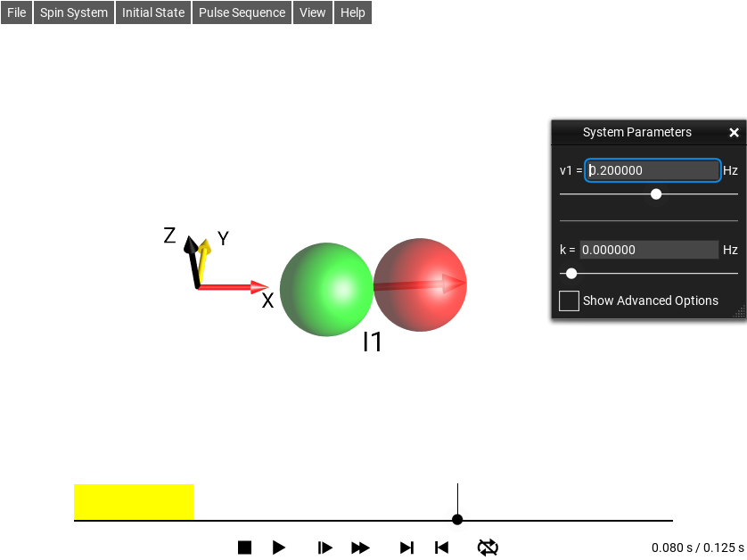Screen dimensions: 747x560
Task: Close the System Parameters panel
Action: (x=734, y=132)
